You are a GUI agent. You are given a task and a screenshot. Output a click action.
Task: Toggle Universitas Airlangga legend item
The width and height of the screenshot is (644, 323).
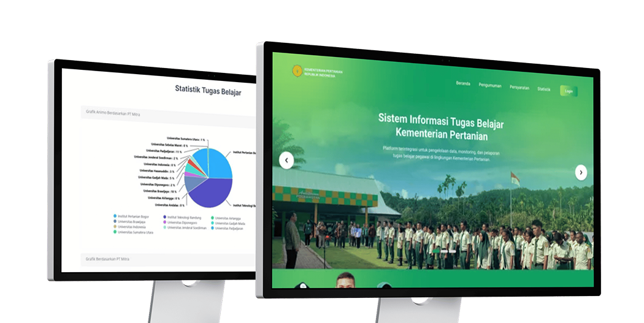pos(226,218)
